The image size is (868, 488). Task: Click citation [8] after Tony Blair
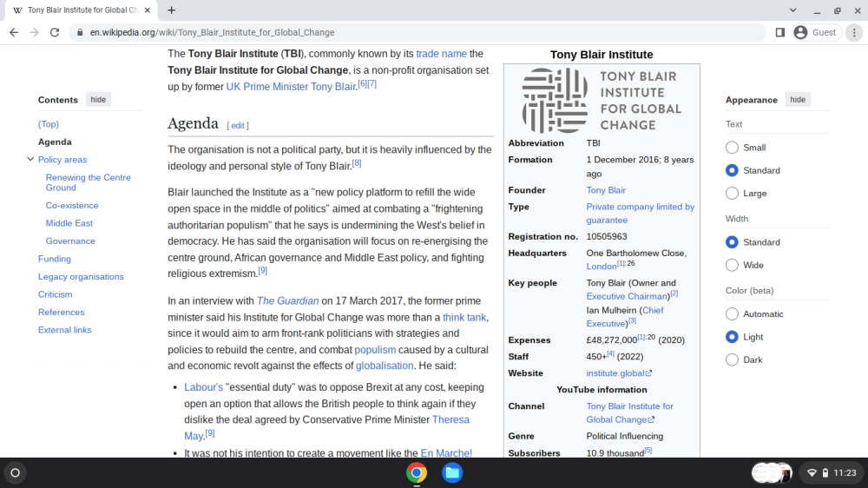coord(357,163)
